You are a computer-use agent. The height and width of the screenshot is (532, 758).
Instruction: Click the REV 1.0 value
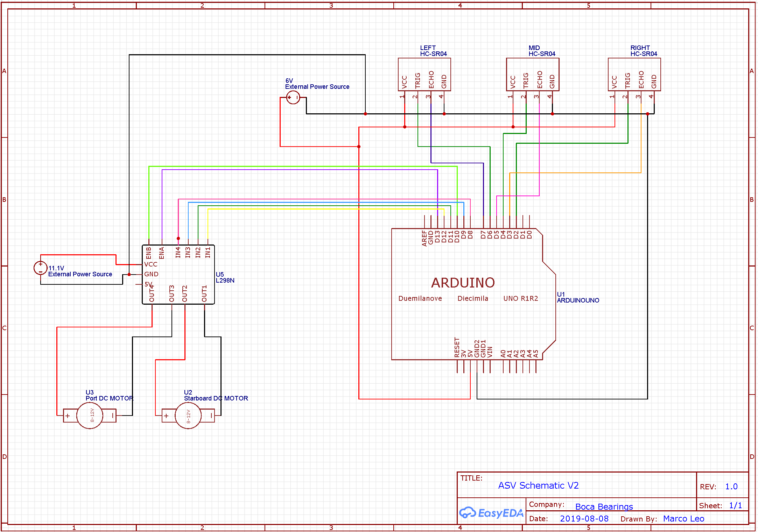tap(731, 487)
